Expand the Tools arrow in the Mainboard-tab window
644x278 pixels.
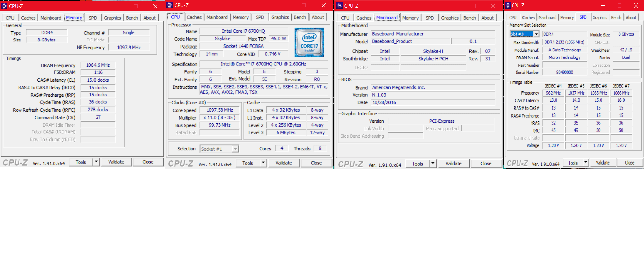pyautogui.click(x=433, y=164)
